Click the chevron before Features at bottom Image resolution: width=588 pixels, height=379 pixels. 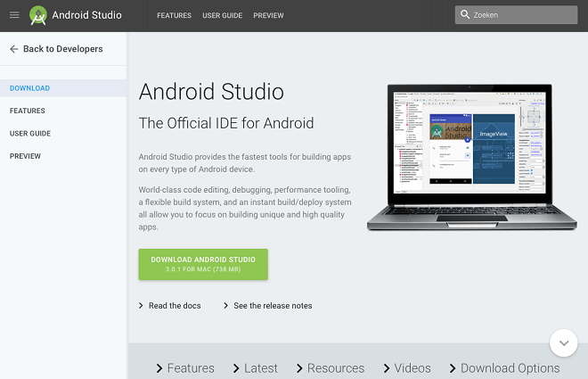point(159,368)
